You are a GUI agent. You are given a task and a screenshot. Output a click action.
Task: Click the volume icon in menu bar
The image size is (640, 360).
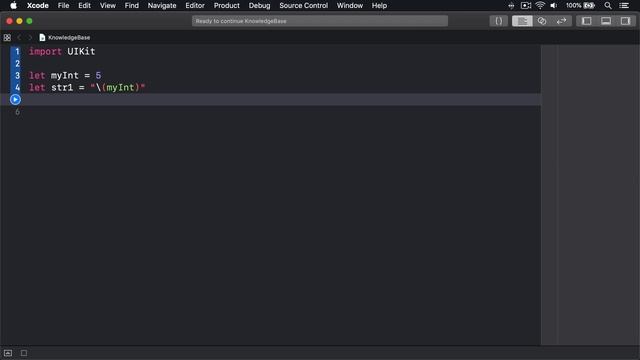pos(554,5)
